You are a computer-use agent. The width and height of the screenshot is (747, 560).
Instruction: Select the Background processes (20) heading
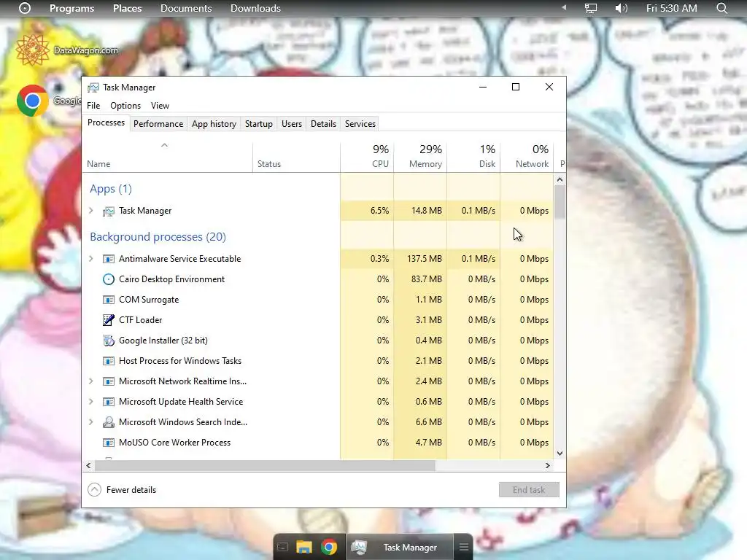(158, 237)
